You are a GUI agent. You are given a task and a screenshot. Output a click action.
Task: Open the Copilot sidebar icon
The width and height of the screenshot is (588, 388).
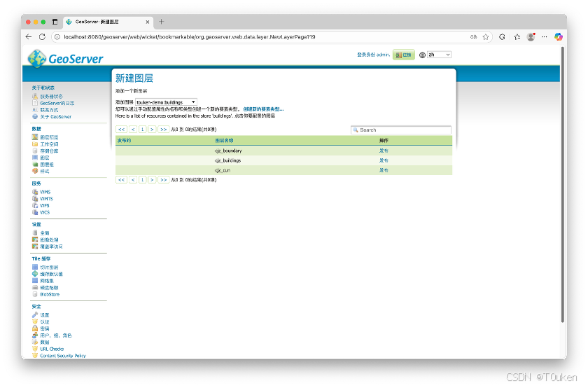[x=559, y=37]
